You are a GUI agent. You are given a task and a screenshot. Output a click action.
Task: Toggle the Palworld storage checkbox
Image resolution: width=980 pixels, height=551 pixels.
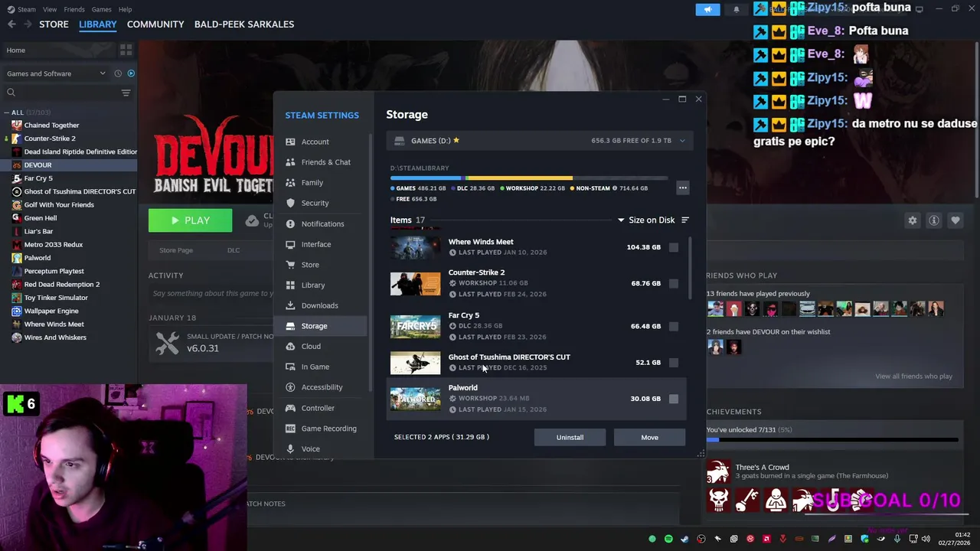pyautogui.click(x=673, y=399)
